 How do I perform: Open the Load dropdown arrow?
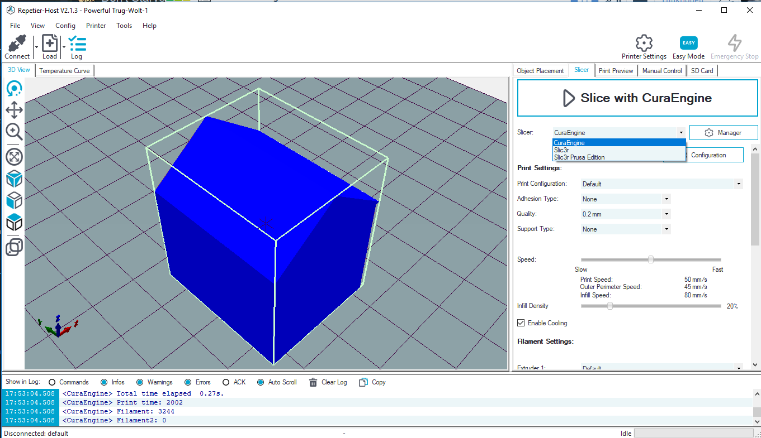coord(64,47)
